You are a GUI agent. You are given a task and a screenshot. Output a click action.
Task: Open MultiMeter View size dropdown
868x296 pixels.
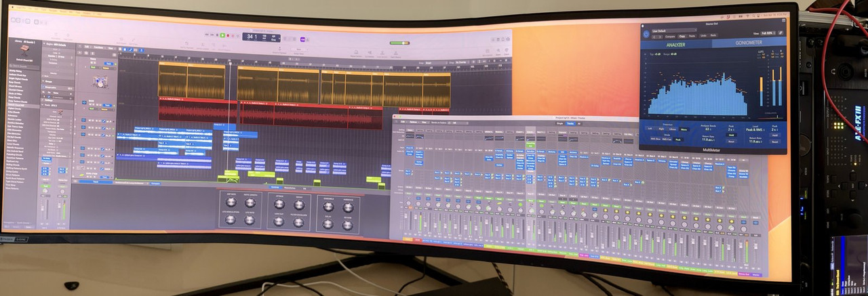point(768,33)
